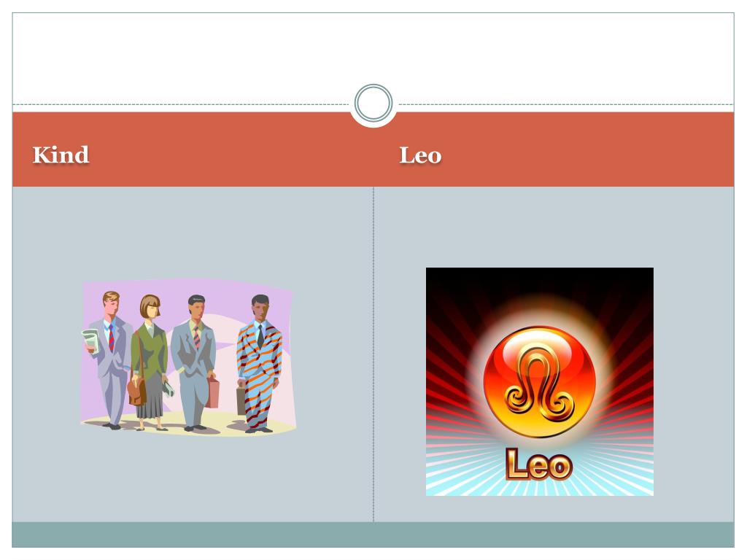Click the dashed horizontal line left side

coord(181,104)
